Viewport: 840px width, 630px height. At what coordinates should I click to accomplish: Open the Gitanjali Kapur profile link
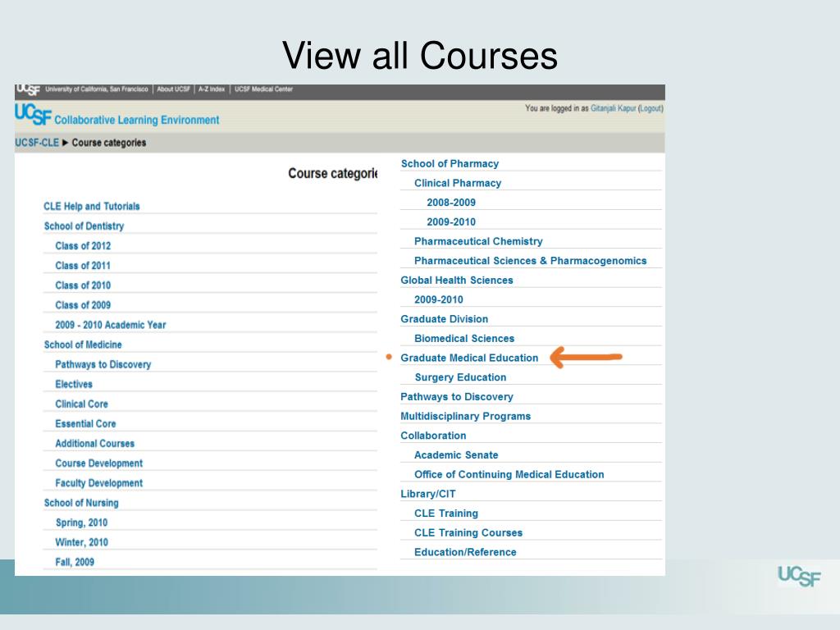[613, 108]
